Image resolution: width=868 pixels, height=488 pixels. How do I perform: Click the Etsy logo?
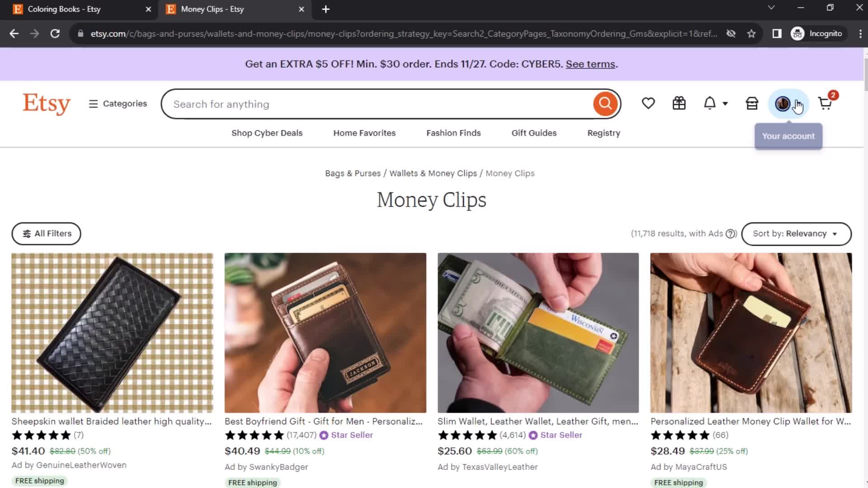(x=47, y=103)
